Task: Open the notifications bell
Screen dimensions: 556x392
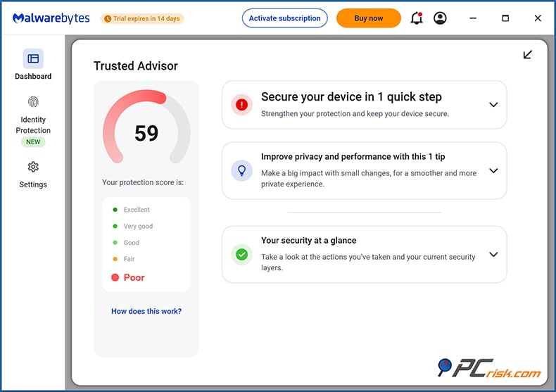Action: 417,18
